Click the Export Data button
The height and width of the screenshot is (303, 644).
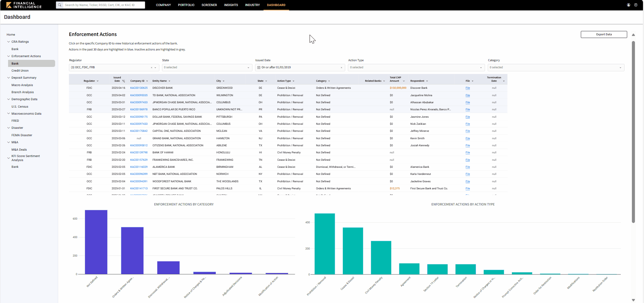tap(604, 34)
